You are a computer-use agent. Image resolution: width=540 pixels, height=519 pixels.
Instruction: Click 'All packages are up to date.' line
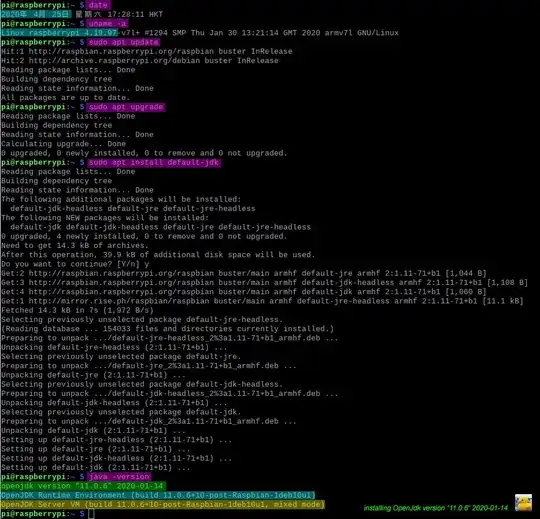65,97
